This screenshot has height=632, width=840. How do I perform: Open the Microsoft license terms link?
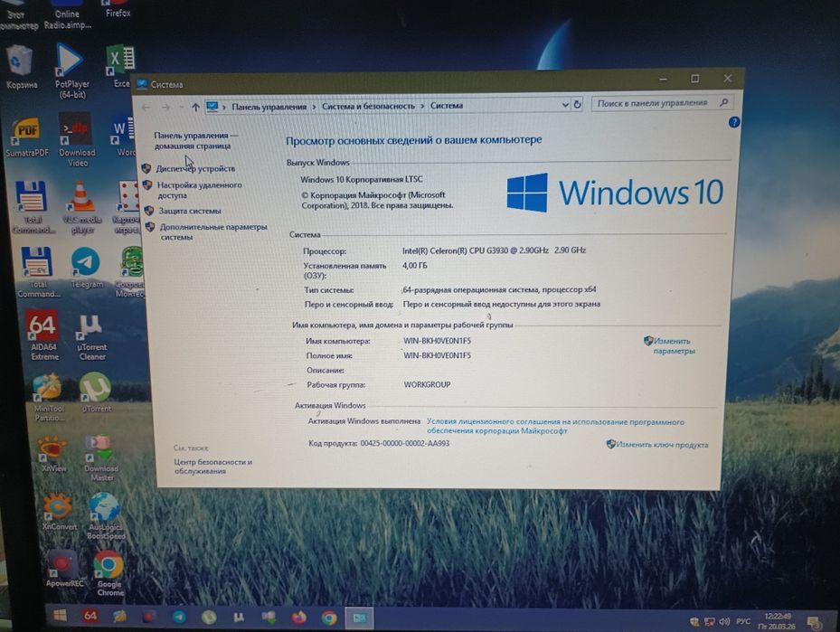click(555, 427)
